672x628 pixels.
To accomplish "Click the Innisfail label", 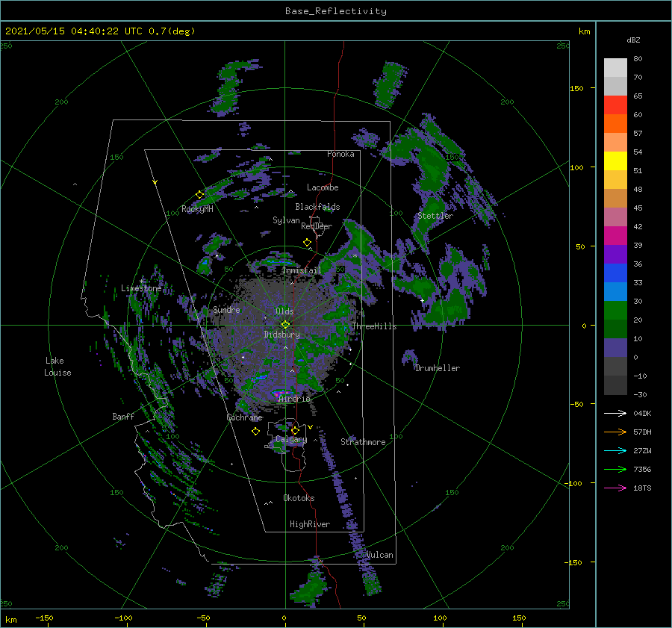I will 302,270.
